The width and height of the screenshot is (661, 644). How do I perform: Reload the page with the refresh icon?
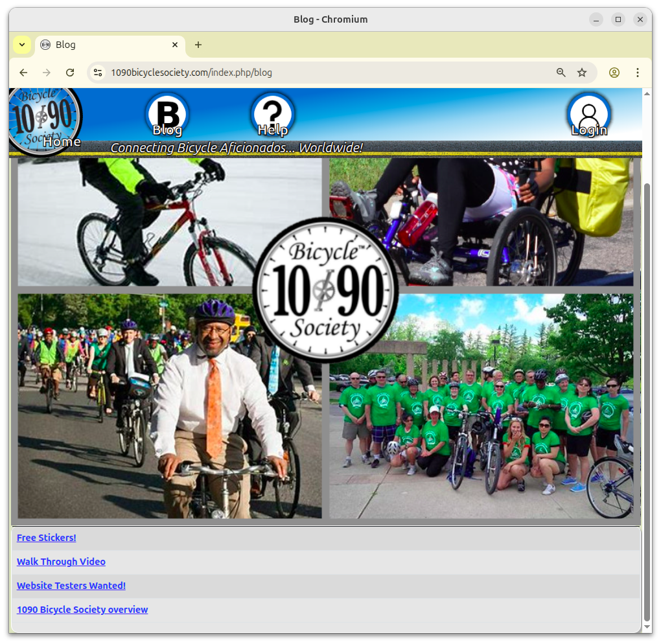70,73
